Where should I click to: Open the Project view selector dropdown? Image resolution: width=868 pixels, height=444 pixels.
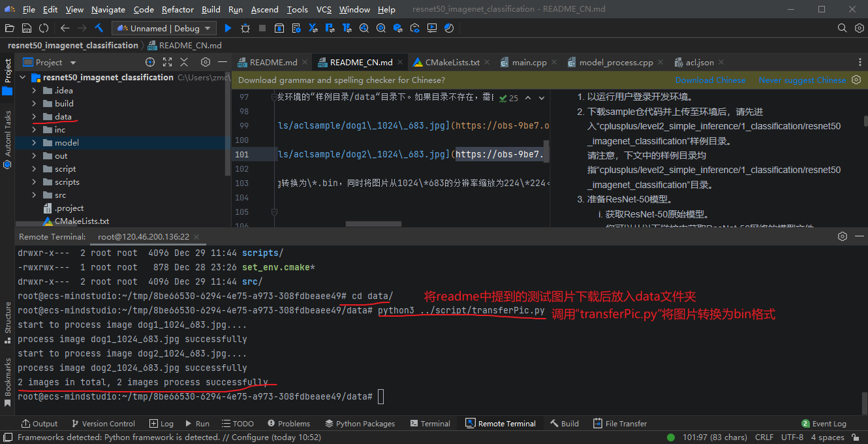point(50,62)
